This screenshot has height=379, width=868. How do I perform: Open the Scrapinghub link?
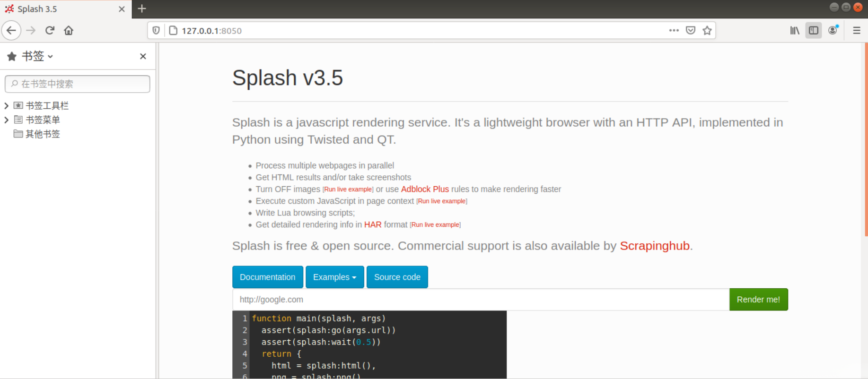(654, 246)
